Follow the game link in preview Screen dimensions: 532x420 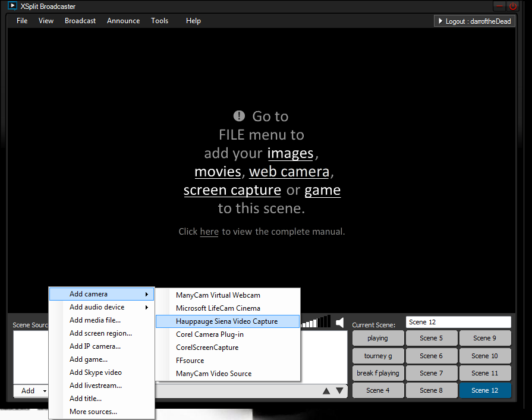coord(322,190)
